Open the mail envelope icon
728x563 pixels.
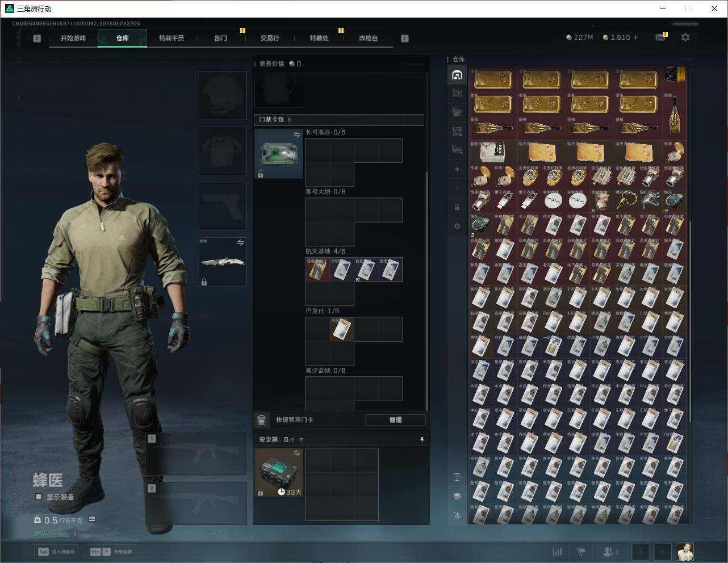pos(660,37)
